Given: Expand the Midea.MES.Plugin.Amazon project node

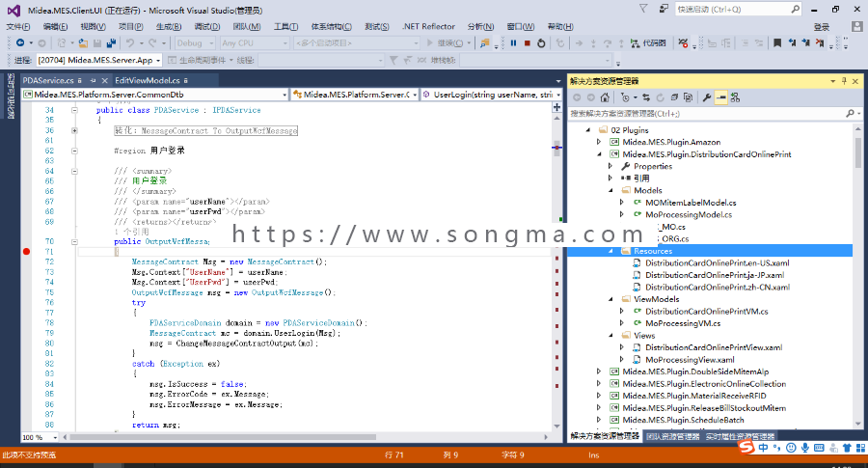Looking at the screenshot, I should pyautogui.click(x=599, y=143).
